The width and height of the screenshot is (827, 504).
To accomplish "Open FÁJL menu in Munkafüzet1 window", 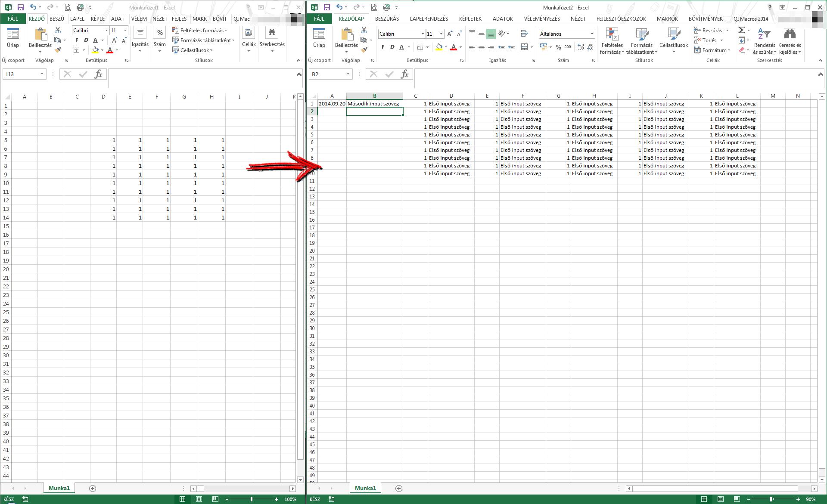I will (x=12, y=19).
